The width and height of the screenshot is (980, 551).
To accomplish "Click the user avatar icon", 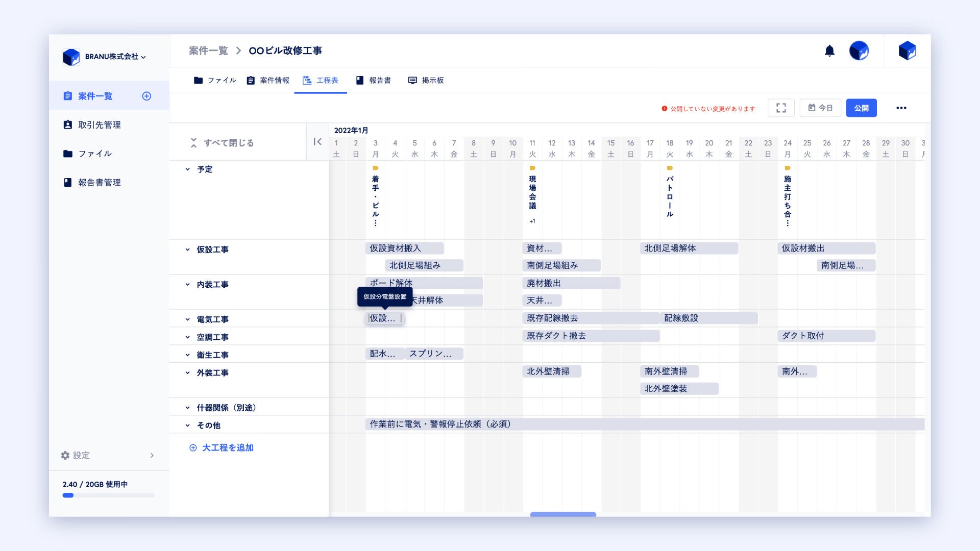I will click(x=859, y=51).
